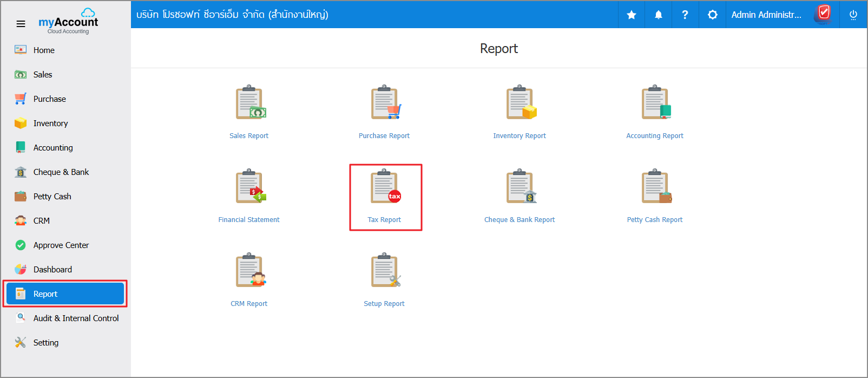Open the Cheque & Bank Report icon
868x378 pixels.
[520, 186]
